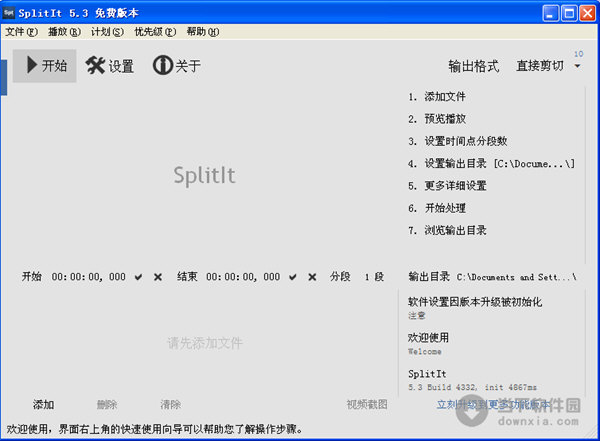Click the 结束 time label

click(187, 276)
